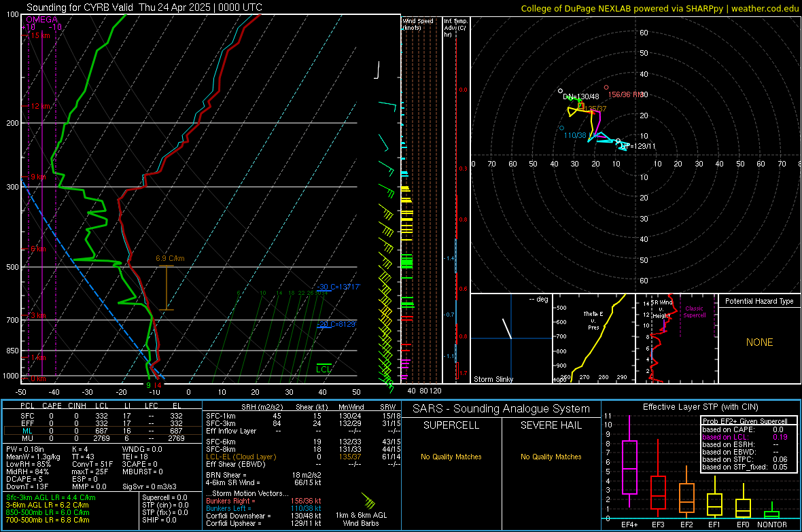802x532 pixels.
Task: Select the SUPERCELL analog column header
Action: pos(451,425)
